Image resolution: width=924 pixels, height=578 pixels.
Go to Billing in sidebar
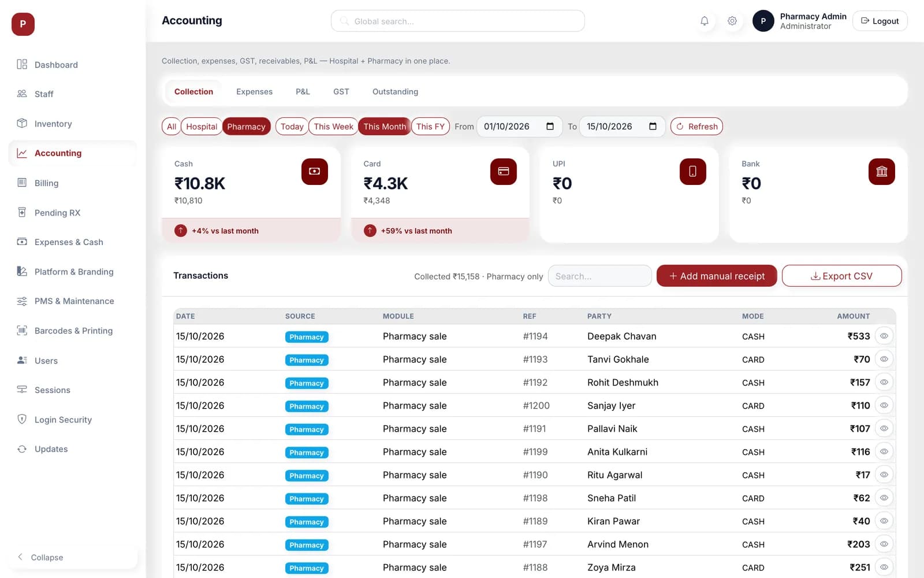click(x=73, y=183)
